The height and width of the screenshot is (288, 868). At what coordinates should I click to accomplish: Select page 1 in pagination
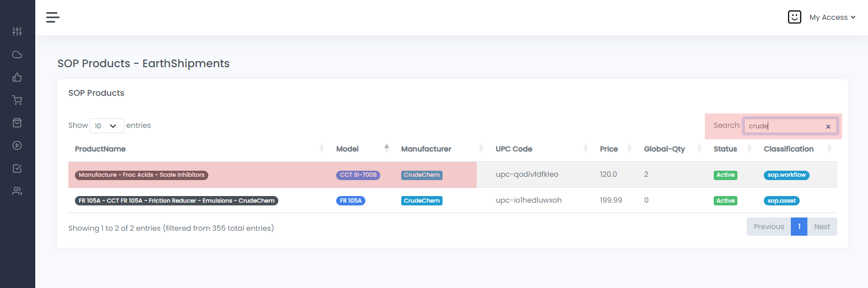click(x=799, y=226)
